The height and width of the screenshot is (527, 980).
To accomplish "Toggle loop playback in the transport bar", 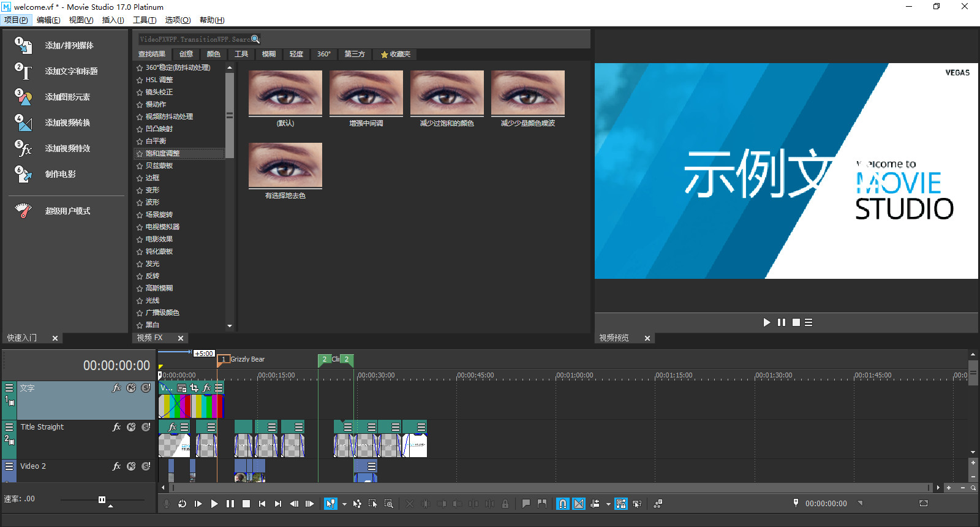I will 182,504.
